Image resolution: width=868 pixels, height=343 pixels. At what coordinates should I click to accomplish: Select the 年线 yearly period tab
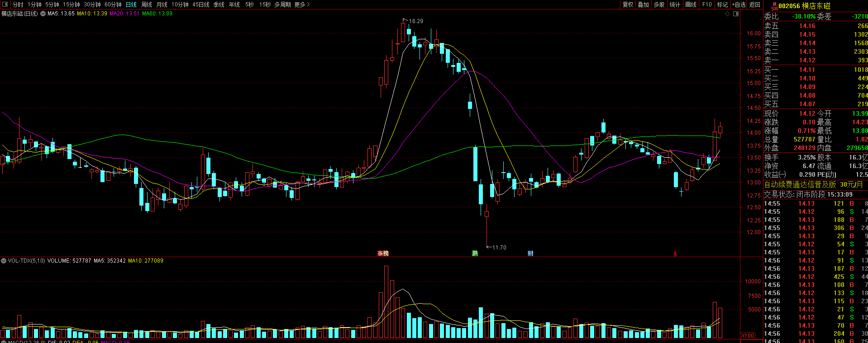[234, 5]
